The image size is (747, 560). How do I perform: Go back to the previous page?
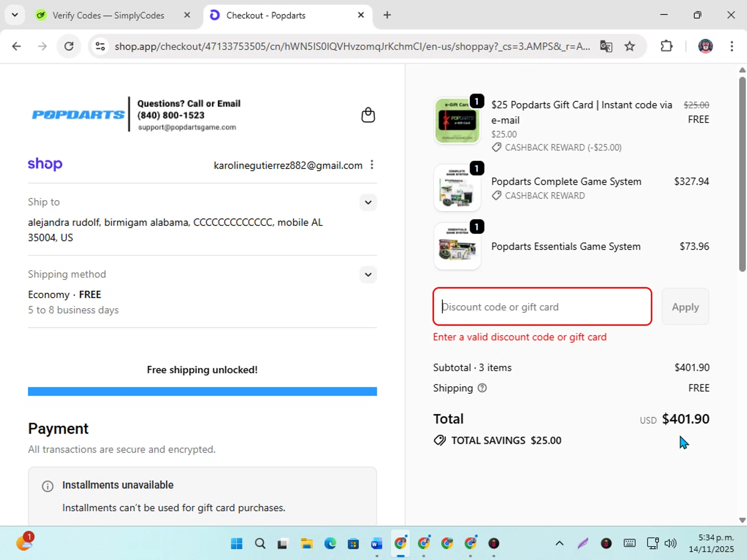tap(16, 46)
